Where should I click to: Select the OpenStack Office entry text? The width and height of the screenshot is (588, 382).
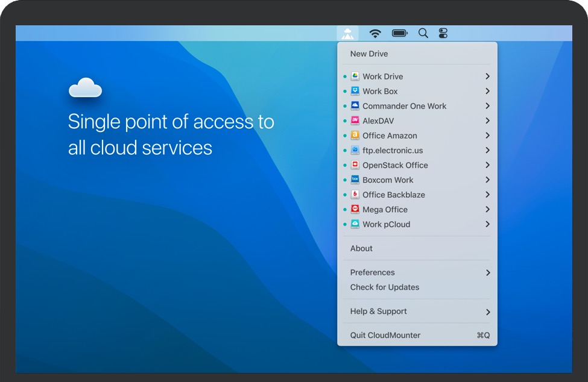coord(395,165)
